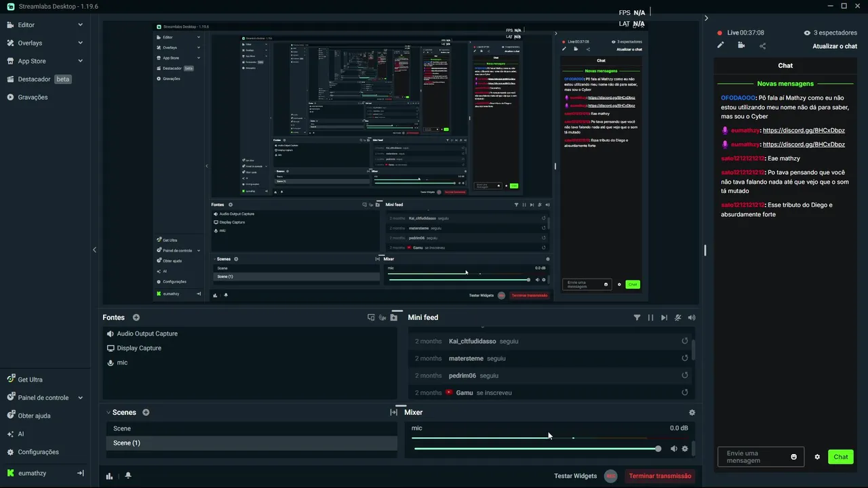This screenshot has height=488, width=868.
Task: Open the App Store section
Action: click(x=31, y=61)
